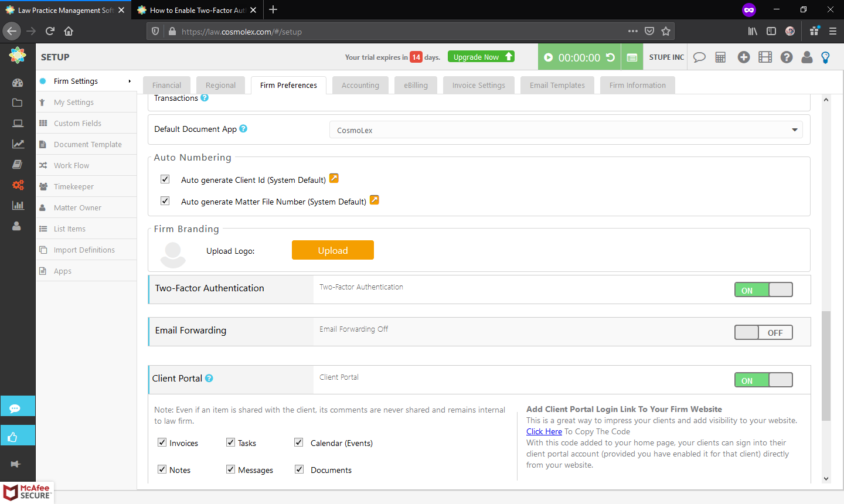Open the film strip video icon
This screenshot has height=504, width=844.
(765, 57)
